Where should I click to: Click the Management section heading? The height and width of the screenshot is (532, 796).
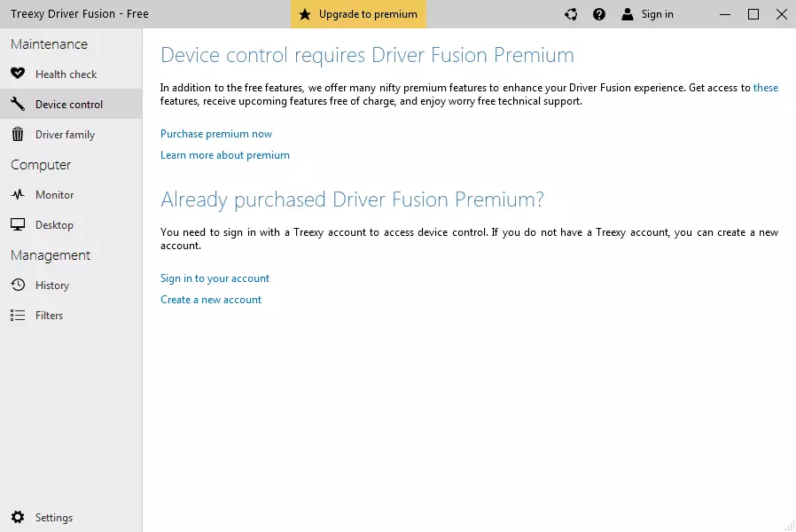click(x=51, y=255)
